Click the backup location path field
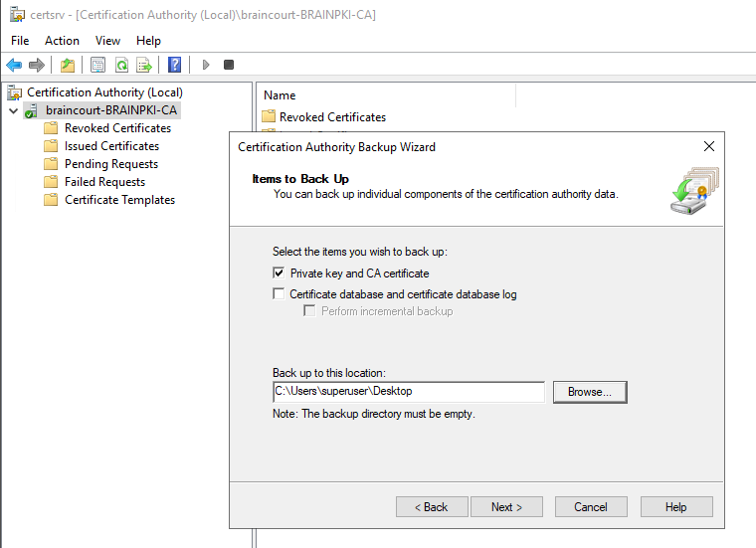 [409, 392]
